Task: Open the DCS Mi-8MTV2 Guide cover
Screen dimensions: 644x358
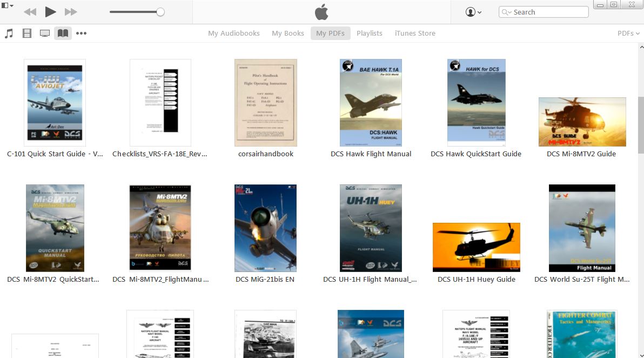Action: 582,122
